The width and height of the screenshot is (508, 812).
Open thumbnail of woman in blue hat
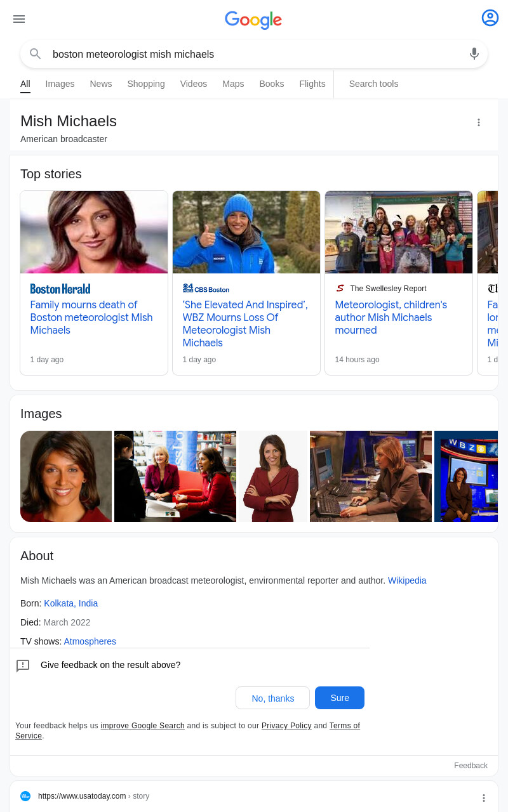pos(246,232)
